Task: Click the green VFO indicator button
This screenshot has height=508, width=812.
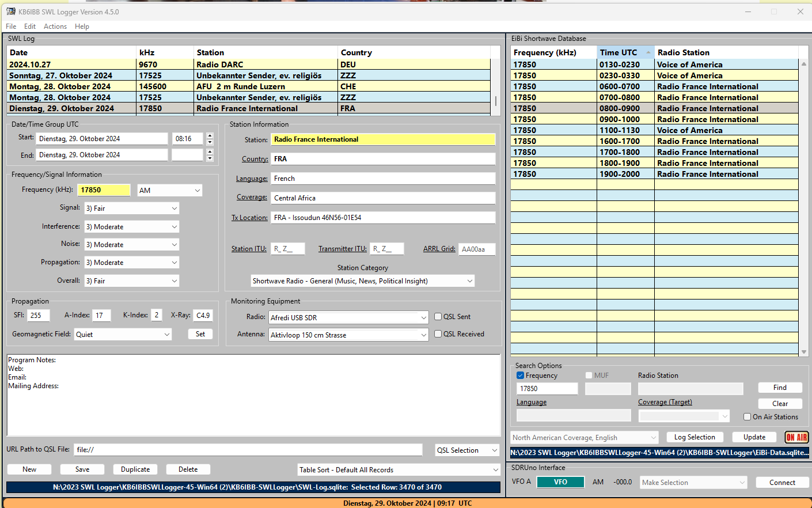Action: click(x=560, y=482)
